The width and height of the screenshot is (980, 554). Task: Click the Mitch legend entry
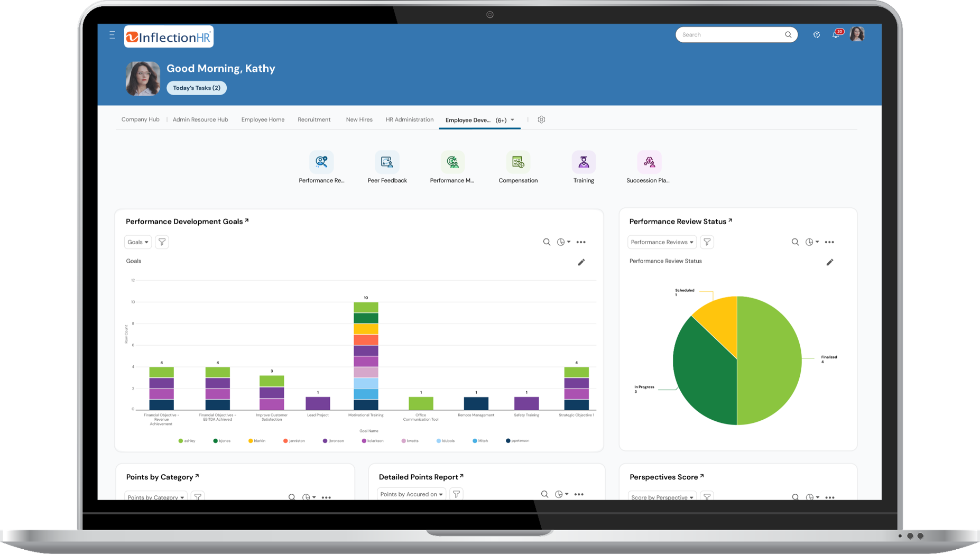tap(480, 441)
